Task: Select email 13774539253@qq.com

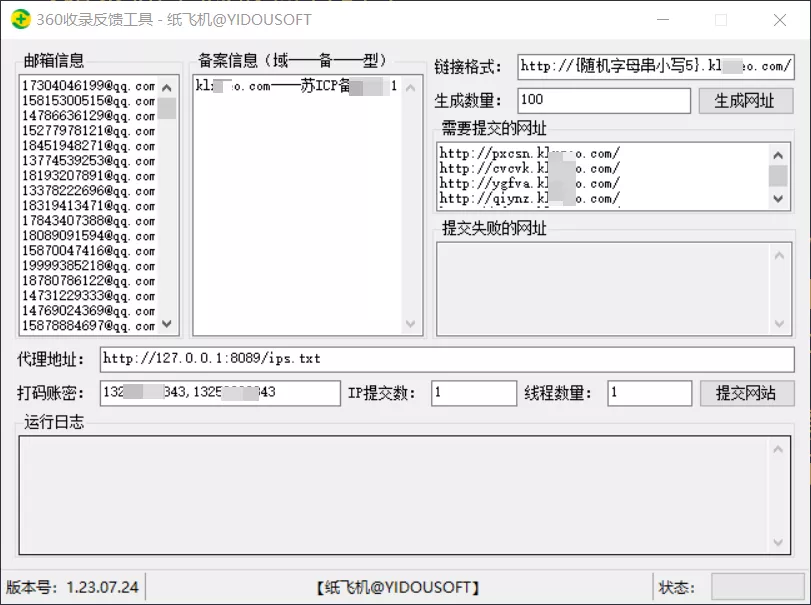Action: point(88,161)
